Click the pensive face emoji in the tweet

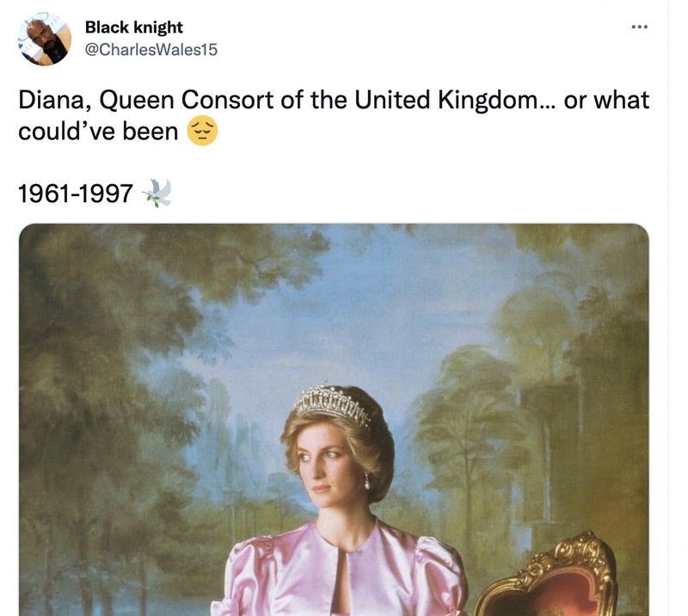point(201,132)
